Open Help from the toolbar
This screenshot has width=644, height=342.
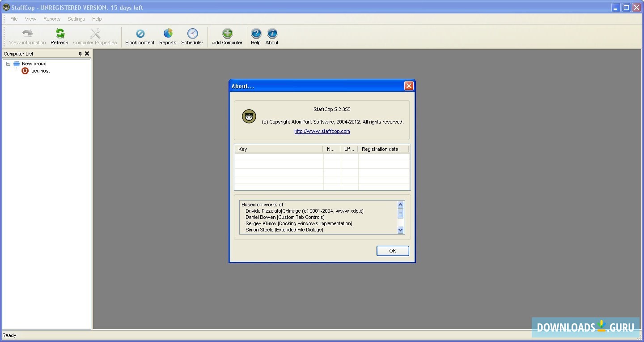(x=256, y=37)
